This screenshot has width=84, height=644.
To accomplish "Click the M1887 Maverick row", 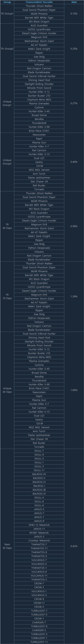I will pos(39,533).
